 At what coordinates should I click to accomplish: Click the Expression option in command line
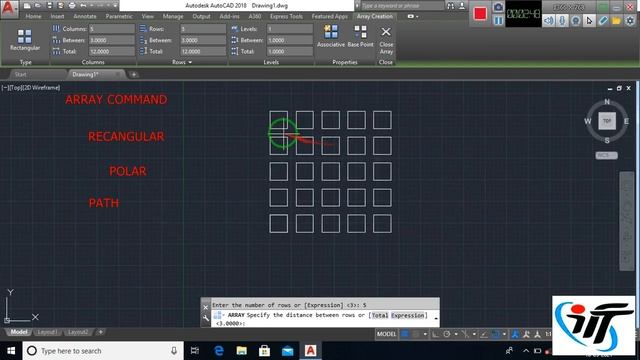pyautogui.click(x=408, y=315)
